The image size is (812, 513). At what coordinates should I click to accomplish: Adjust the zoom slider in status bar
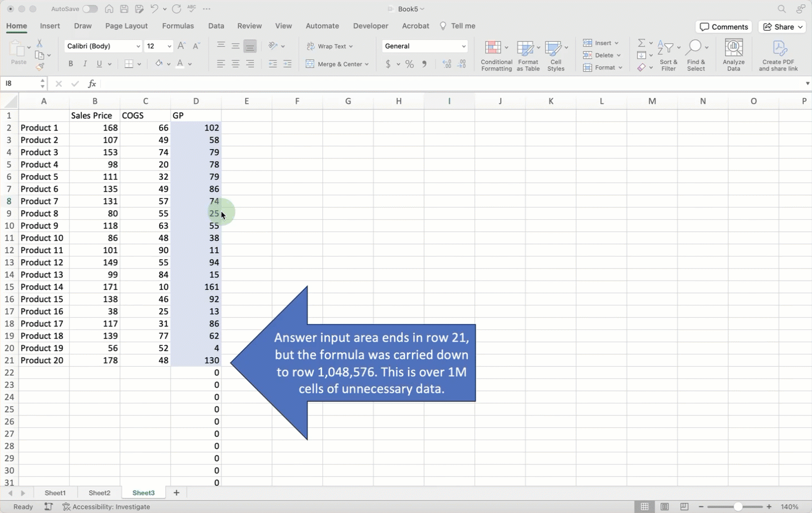[x=737, y=506]
